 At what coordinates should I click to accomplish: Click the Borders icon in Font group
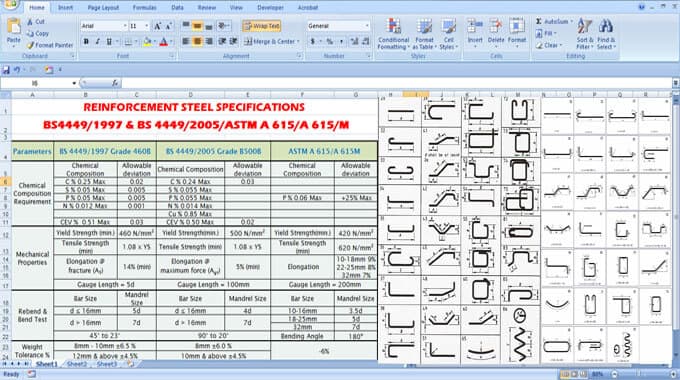pos(128,42)
